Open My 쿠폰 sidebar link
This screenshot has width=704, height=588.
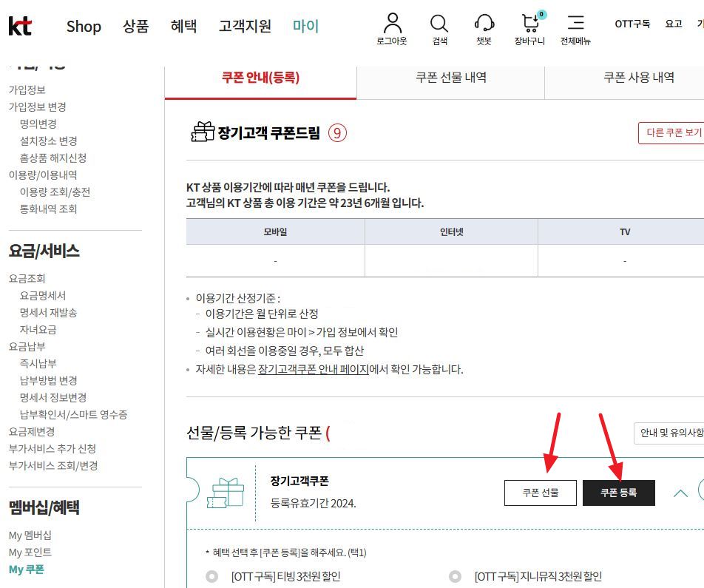(27, 570)
